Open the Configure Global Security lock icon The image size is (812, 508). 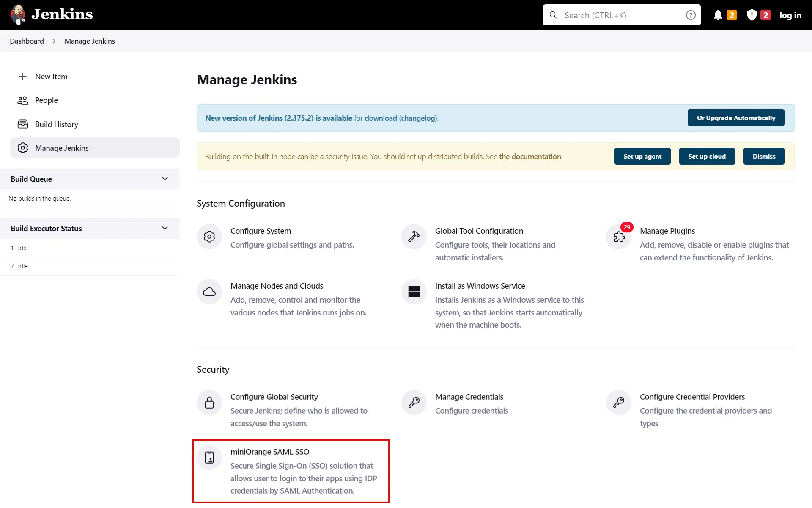point(209,402)
